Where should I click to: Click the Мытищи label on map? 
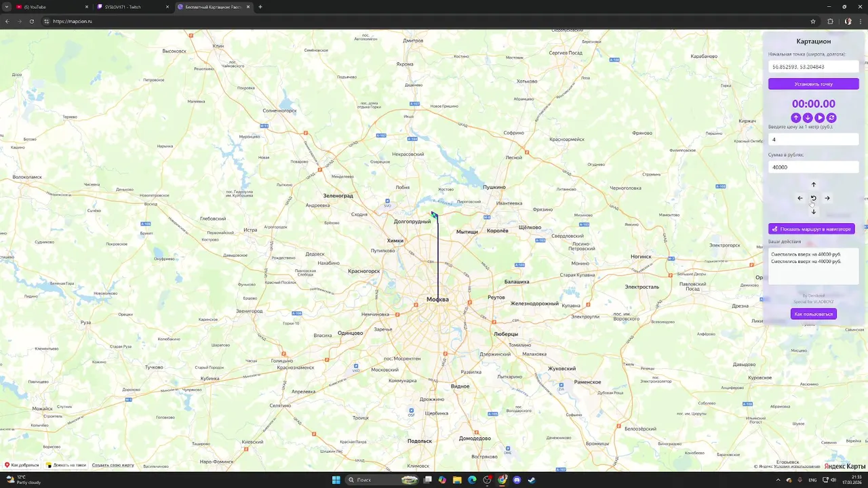click(467, 232)
